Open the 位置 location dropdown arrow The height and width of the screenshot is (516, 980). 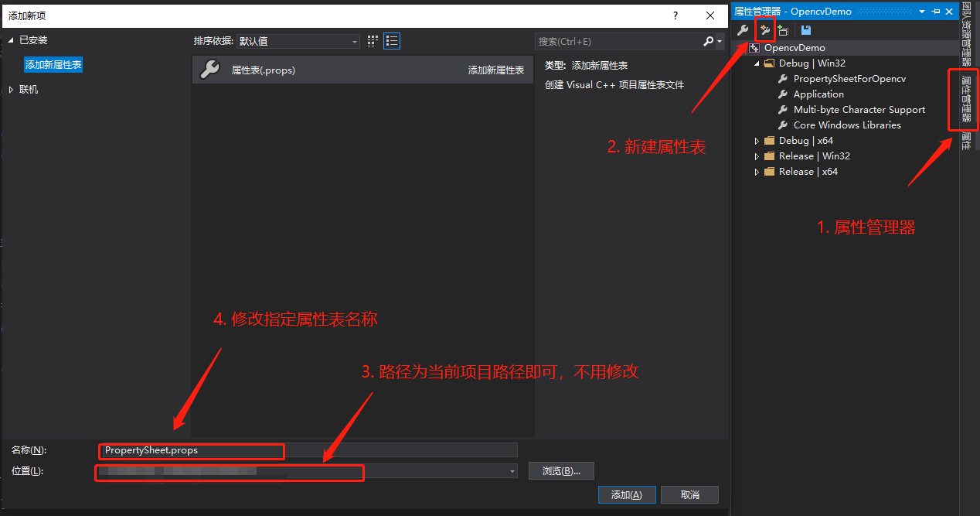pyautogui.click(x=512, y=470)
